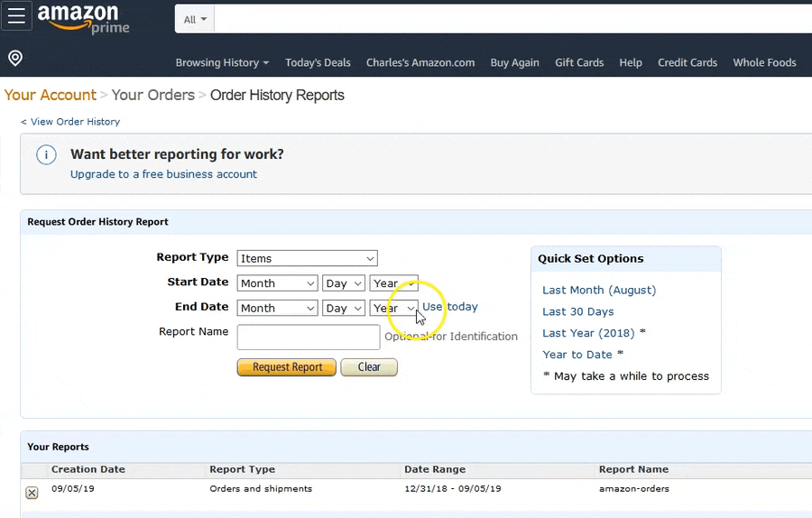Open the All search category dropdown
The image size is (812, 518).
(x=195, y=19)
